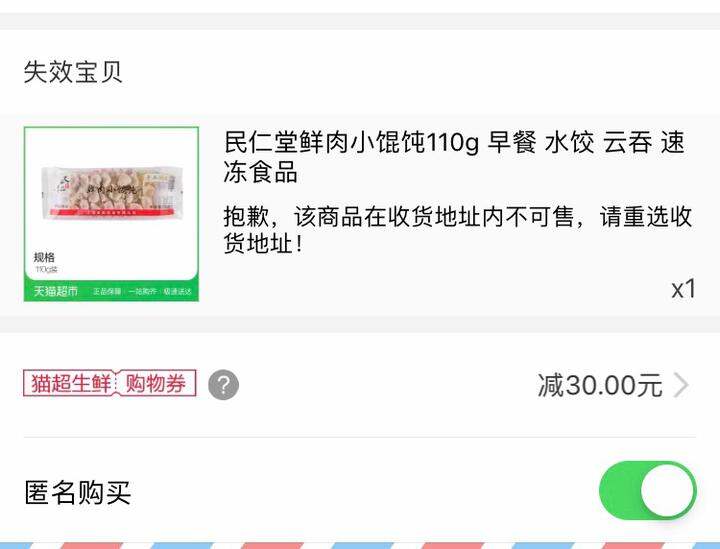Open the gray question mark help icon
Image resolution: width=720 pixels, height=549 pixels.
click(224, 385)
